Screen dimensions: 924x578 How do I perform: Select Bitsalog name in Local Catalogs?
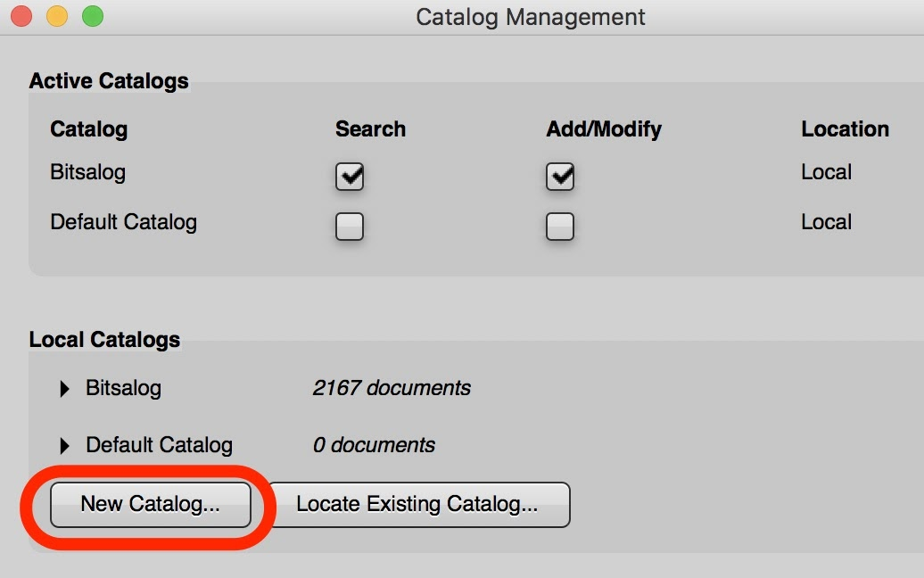tap(123, 388)
